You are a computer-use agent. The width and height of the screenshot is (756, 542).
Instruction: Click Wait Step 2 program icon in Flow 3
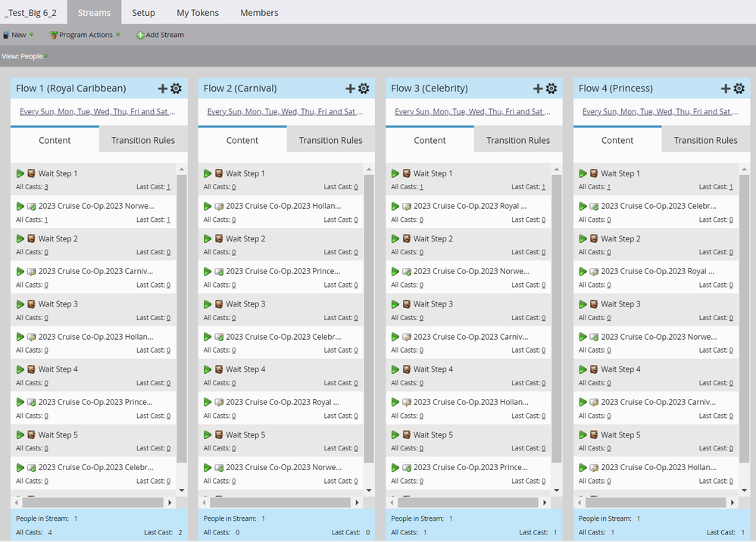tap(407, 238)
